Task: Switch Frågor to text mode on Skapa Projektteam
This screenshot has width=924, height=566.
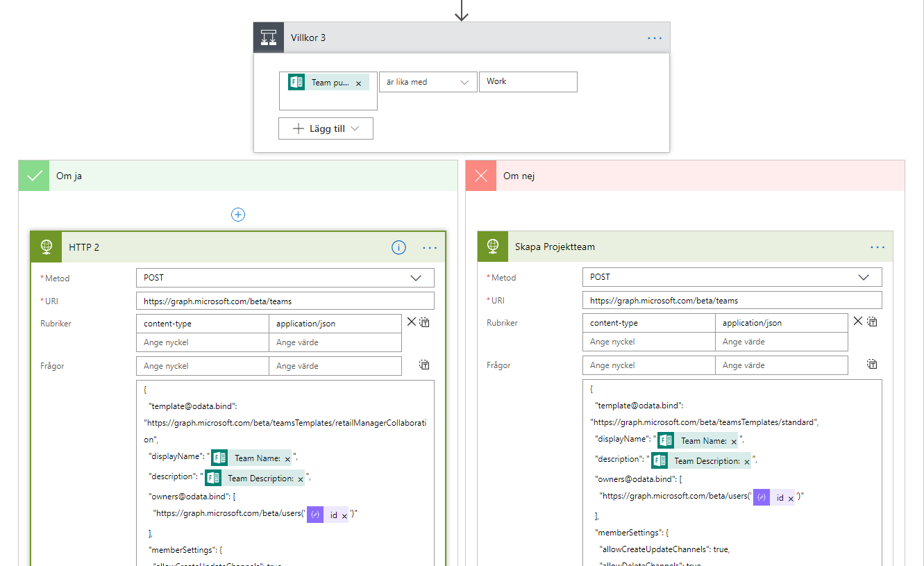Action: (x=872, y=364)
